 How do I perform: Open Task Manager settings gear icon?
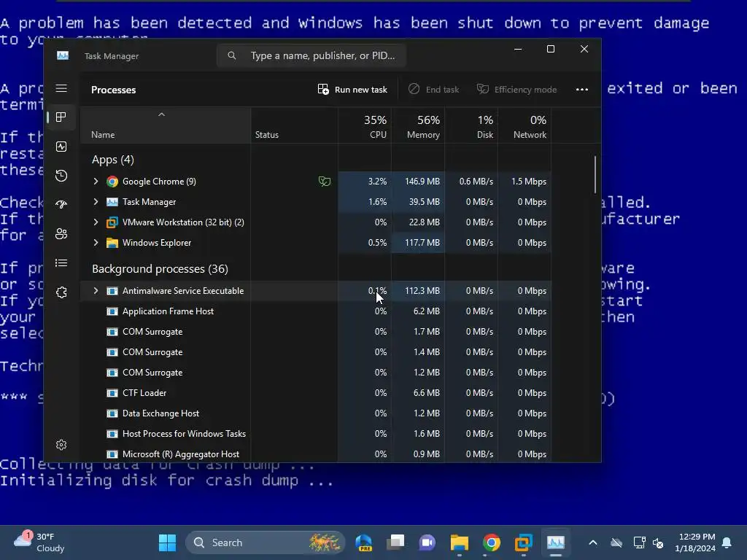pos(61,445)
